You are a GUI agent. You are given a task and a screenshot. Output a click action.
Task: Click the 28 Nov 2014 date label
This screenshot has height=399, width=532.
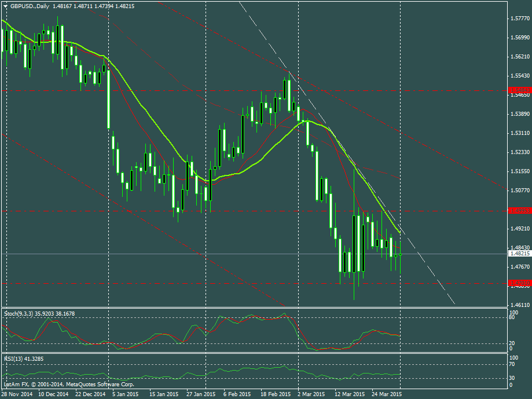click(17, 394)
